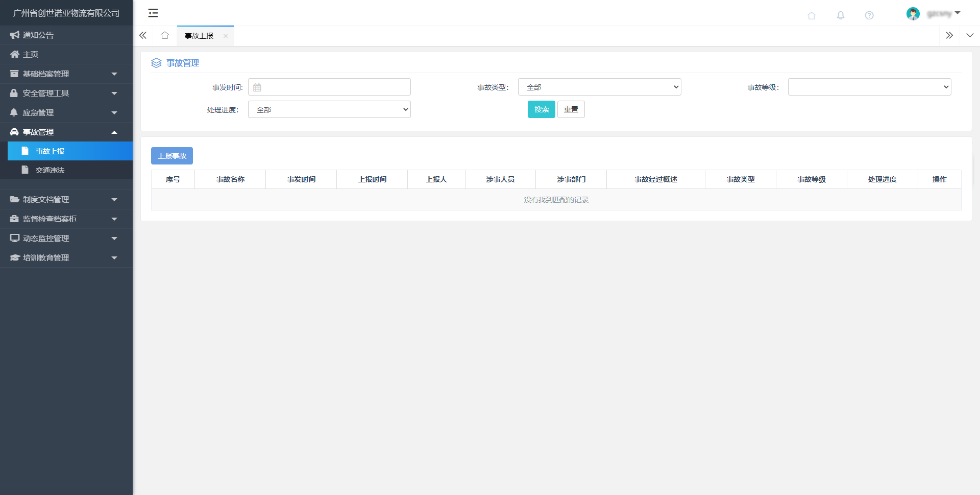Open the 处理进度 dropdown
This screenshot has width=980, height=495.
(329, 109)
